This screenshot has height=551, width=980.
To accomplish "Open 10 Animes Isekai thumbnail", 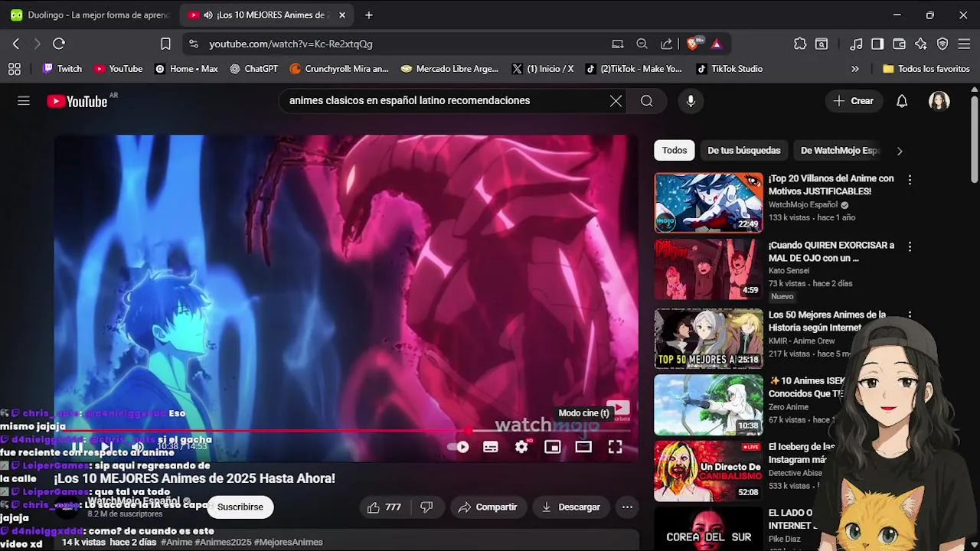I will coord(708,405).
